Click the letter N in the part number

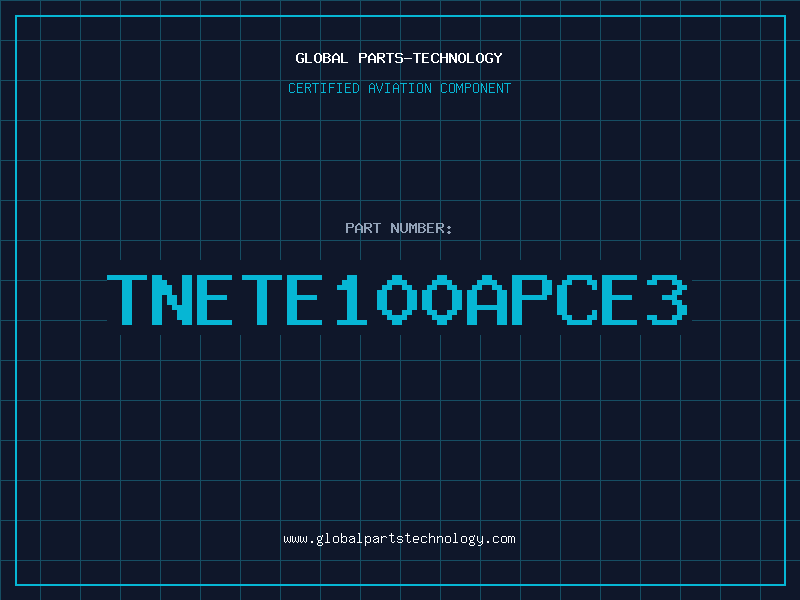174,300
